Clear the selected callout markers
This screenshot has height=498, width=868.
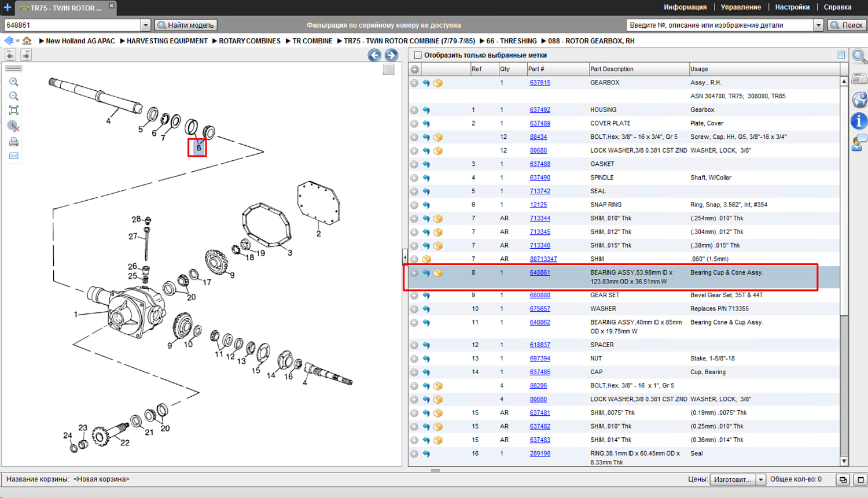pyautogui.click(x=14, y=126)
